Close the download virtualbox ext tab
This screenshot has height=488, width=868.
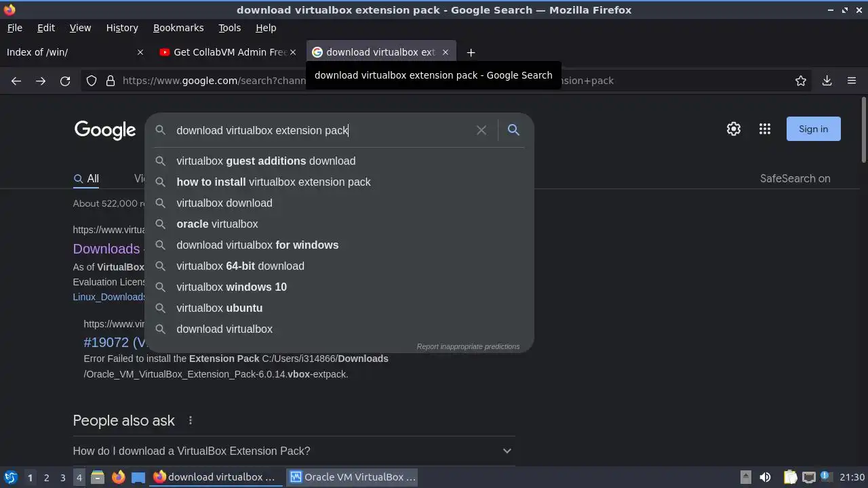coord(446,52)
